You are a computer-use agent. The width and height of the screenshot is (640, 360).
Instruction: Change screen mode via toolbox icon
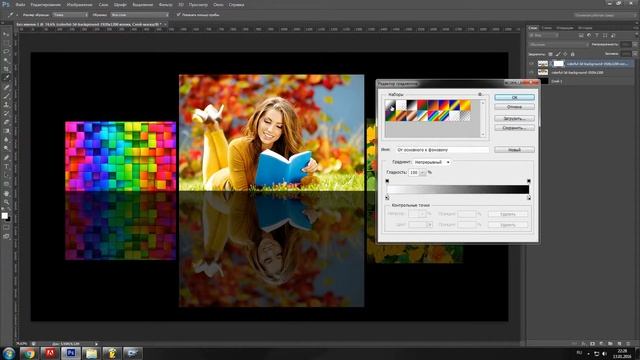pos(6,236)
